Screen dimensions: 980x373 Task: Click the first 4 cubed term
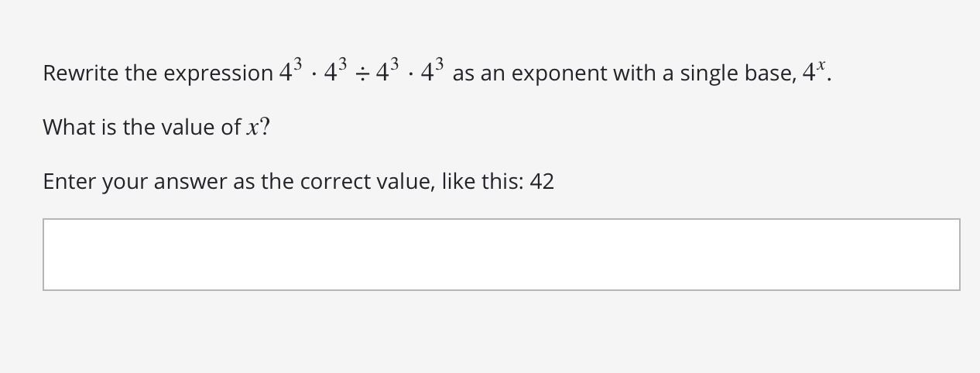pyautogui.click(x=291, y=72)
